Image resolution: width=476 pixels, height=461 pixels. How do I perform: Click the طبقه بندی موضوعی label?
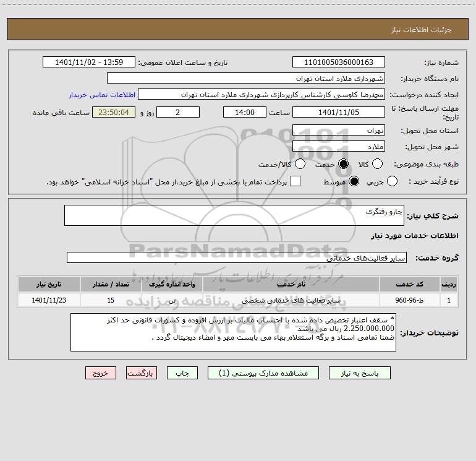[x=426, y=165]
